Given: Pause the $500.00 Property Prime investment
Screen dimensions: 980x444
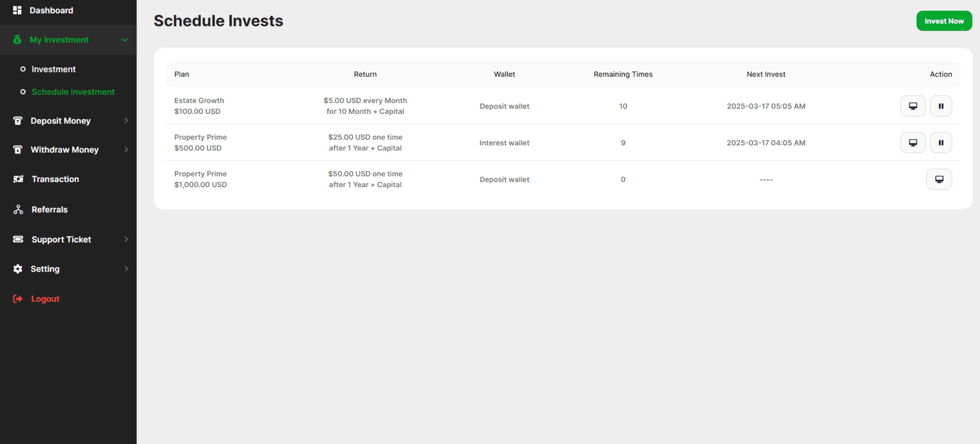Looking at the screenshot, I should tap(941, 143).
